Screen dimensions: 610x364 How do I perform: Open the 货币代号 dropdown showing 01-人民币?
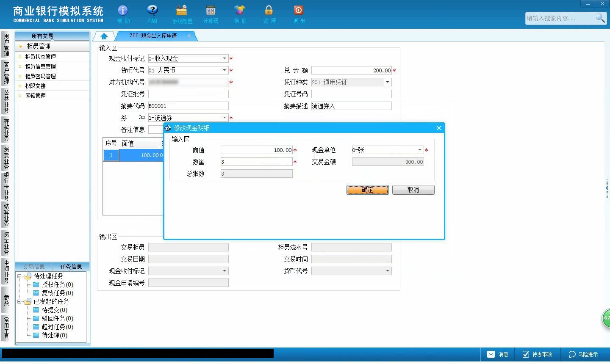coord(225,70)
